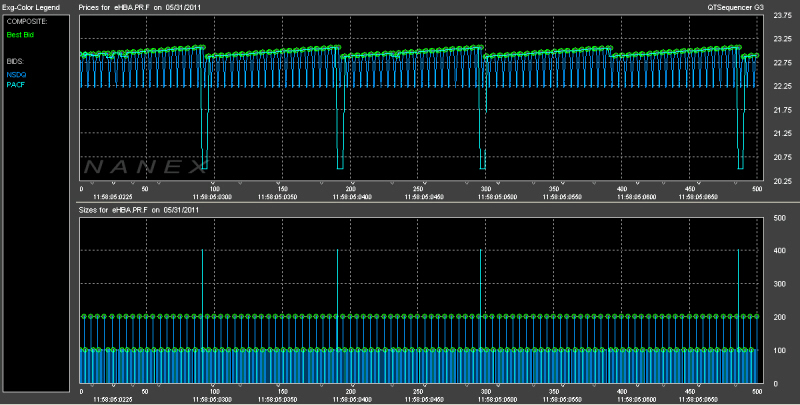This screenshot has width=800, height=405.
Task: Click the 21.25 price axis label
Action: 783,134
